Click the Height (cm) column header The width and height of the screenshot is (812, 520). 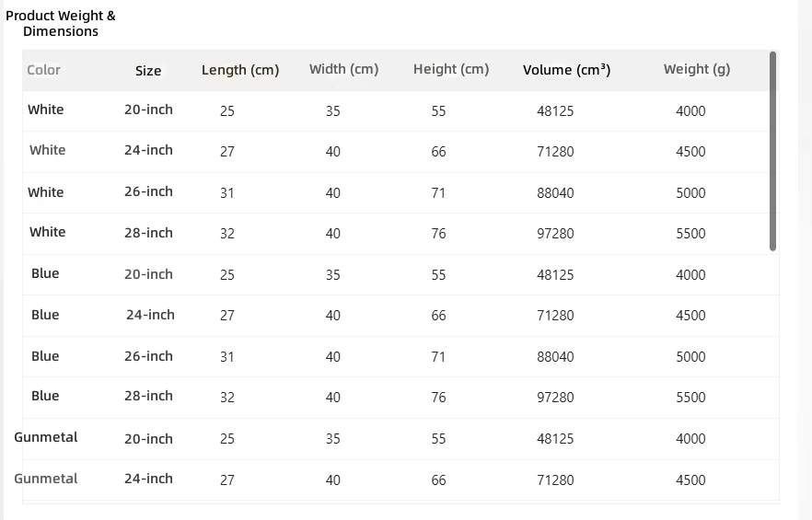tap(451, 69)
